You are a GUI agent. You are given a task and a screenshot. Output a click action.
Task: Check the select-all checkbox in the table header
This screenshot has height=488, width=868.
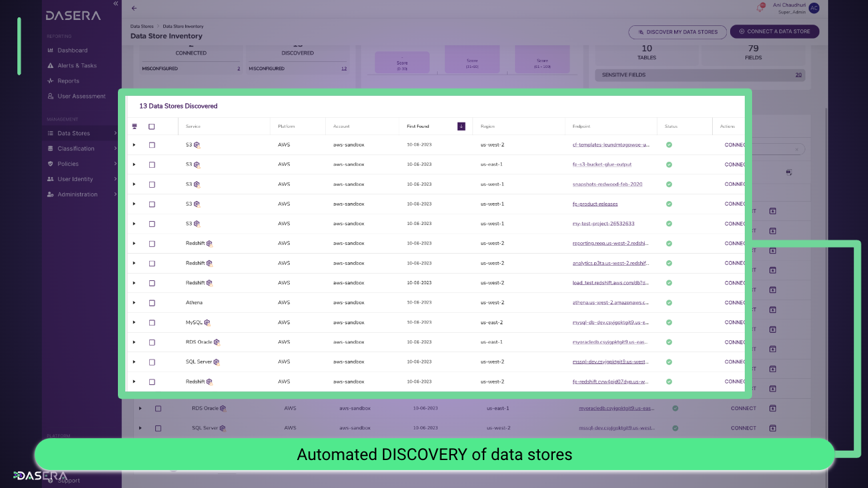(x=151, y=126)
